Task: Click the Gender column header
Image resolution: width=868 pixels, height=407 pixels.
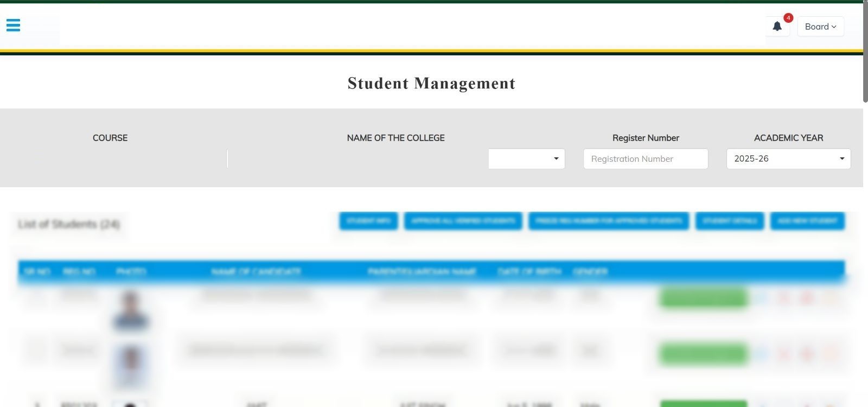Action: pyautogui.click(x=590, y=271)
